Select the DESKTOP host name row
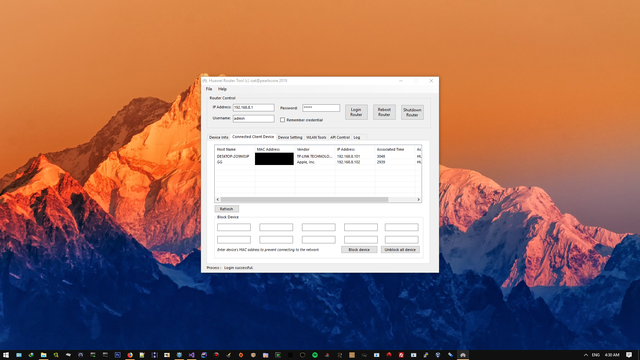Viewport: 640px width, 360px height. tap(233, 156)
